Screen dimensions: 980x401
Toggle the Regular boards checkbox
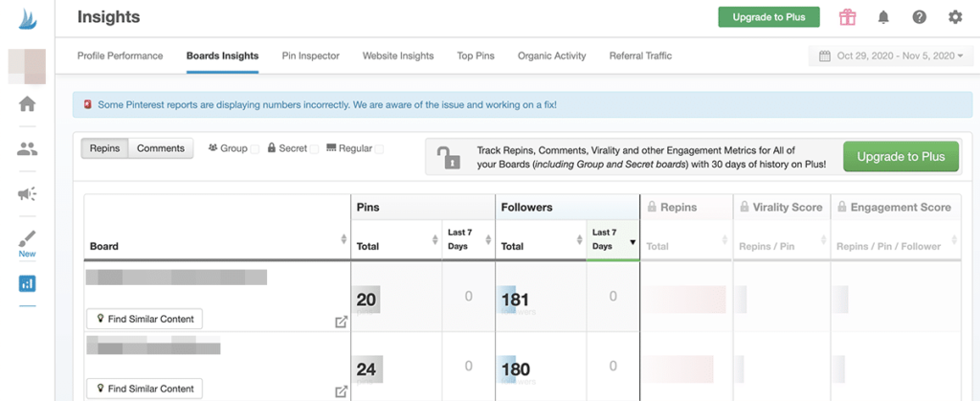click(x=380, y=149)
